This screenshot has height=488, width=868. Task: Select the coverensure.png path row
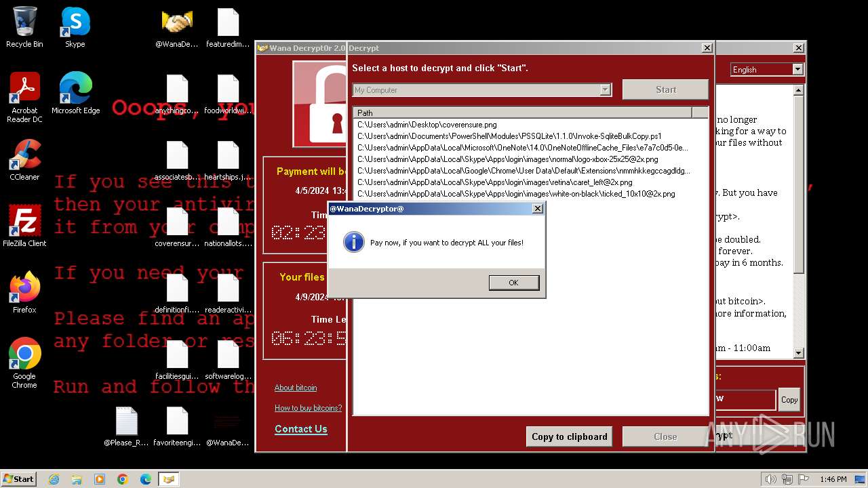(x=427, y=125)
